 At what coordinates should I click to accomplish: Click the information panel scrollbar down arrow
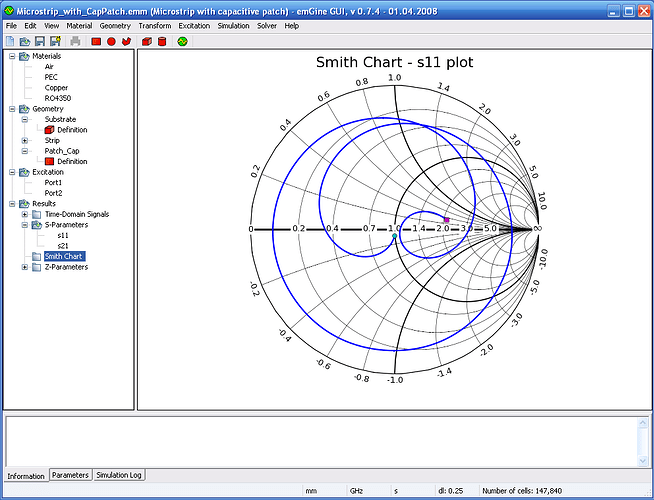click(x=643, y=460)
